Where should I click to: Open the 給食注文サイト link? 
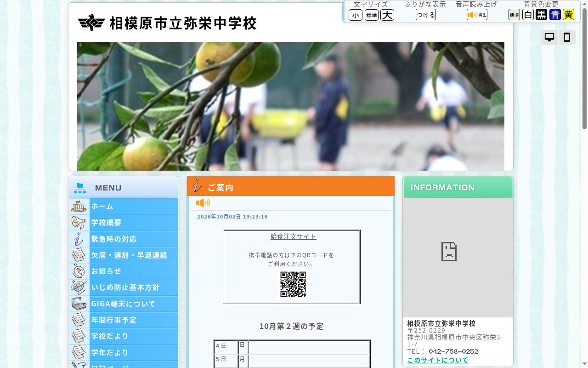(x=294, y=236)
